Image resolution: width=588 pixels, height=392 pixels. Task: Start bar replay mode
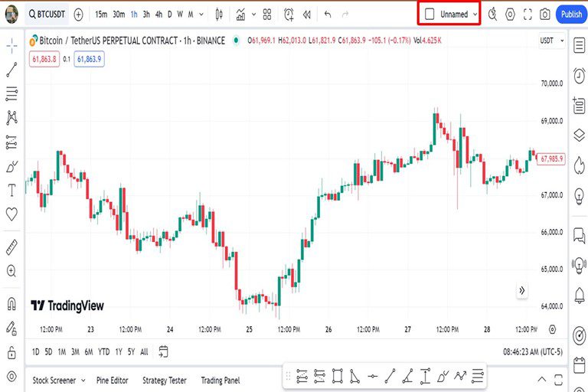(x=307, y=15)
